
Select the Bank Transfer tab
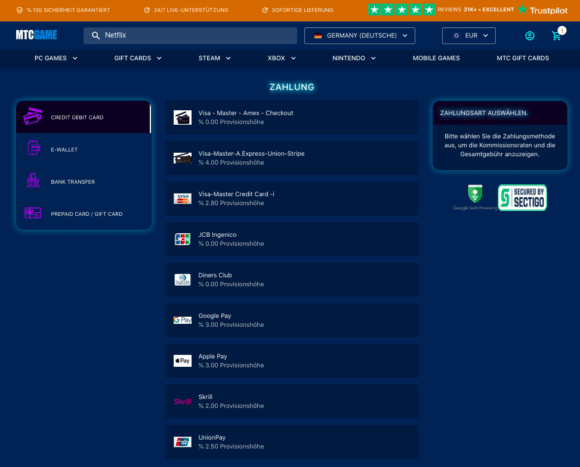pyautogui.click(x=84, y=182)
